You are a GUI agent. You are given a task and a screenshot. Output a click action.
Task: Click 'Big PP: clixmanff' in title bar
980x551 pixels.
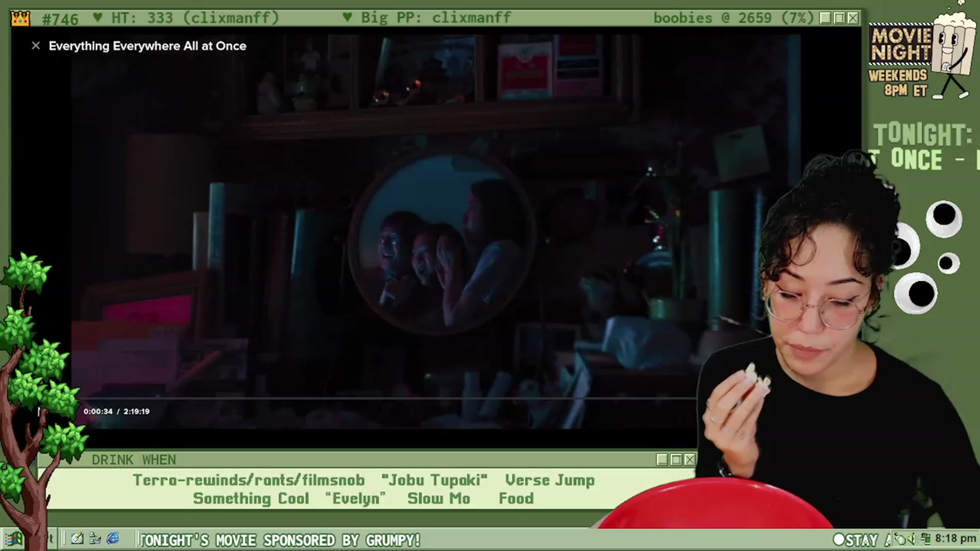(x=435, y=18)
